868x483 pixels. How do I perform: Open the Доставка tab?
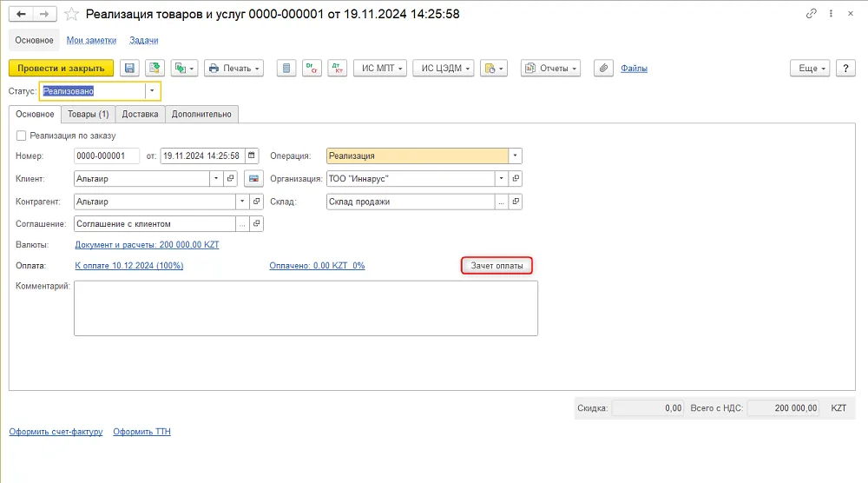pos(140,114)
